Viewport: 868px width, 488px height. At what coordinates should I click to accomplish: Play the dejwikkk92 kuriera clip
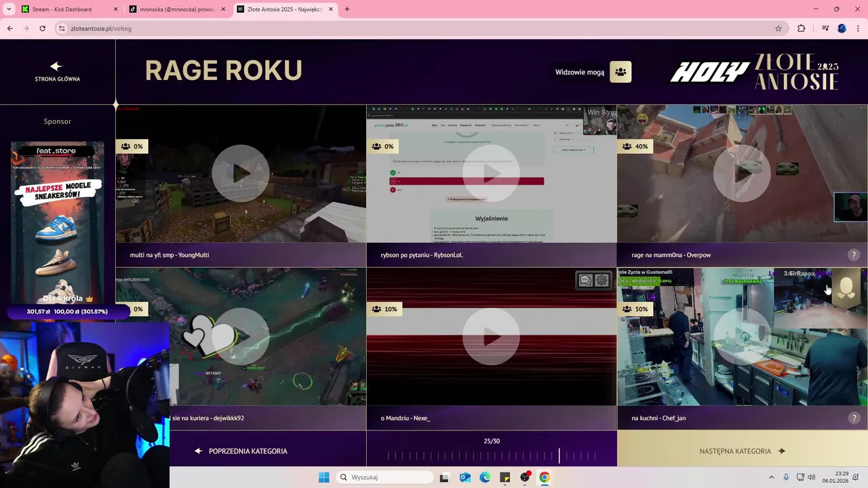pyautogui.click(x=241, y=336)
